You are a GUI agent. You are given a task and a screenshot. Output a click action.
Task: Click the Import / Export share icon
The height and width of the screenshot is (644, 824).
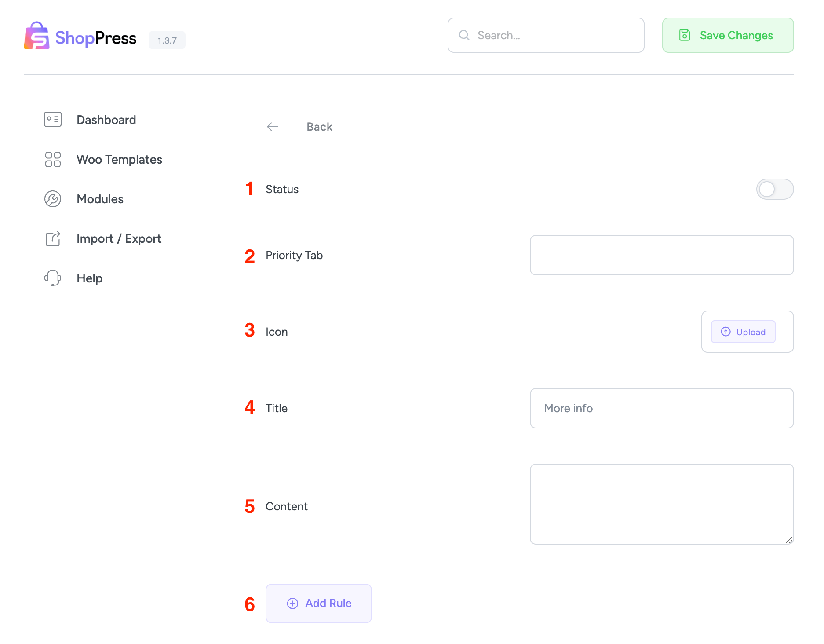52,238
